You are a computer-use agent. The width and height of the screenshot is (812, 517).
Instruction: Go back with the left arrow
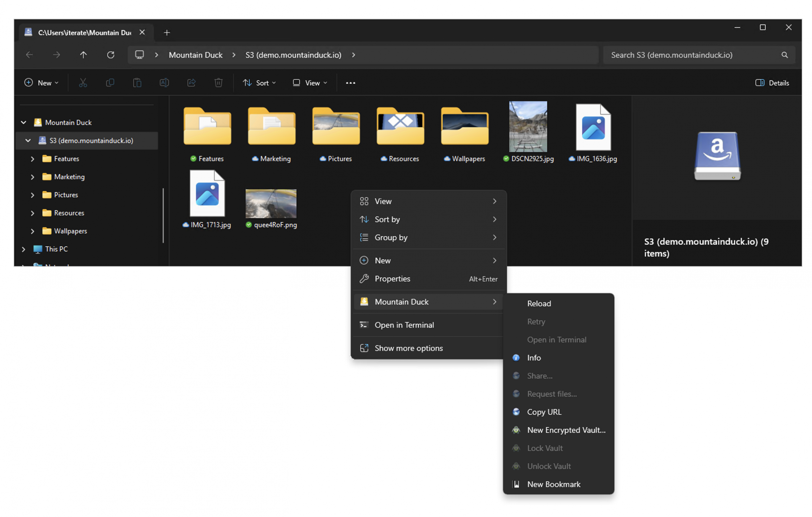click(30, 55)
